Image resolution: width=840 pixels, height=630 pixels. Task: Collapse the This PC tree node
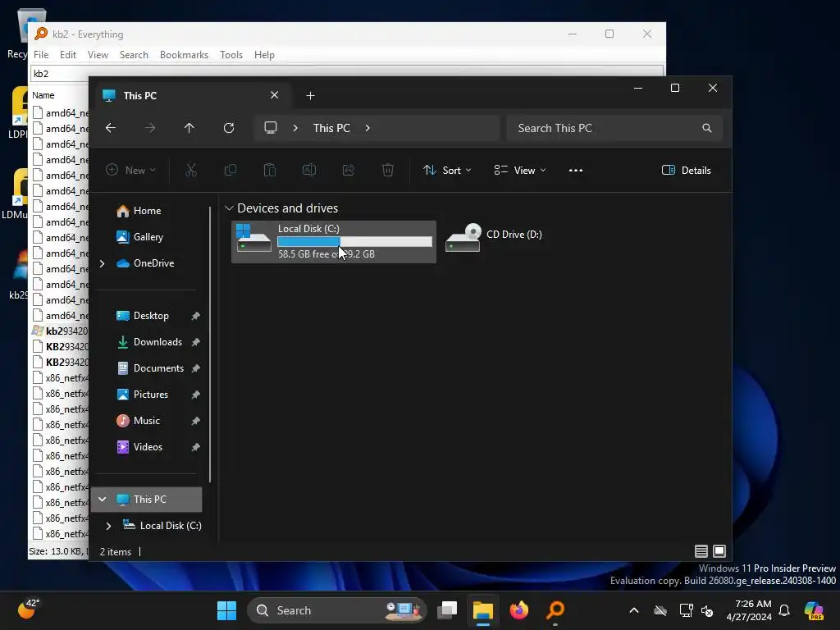pos(103,500)
